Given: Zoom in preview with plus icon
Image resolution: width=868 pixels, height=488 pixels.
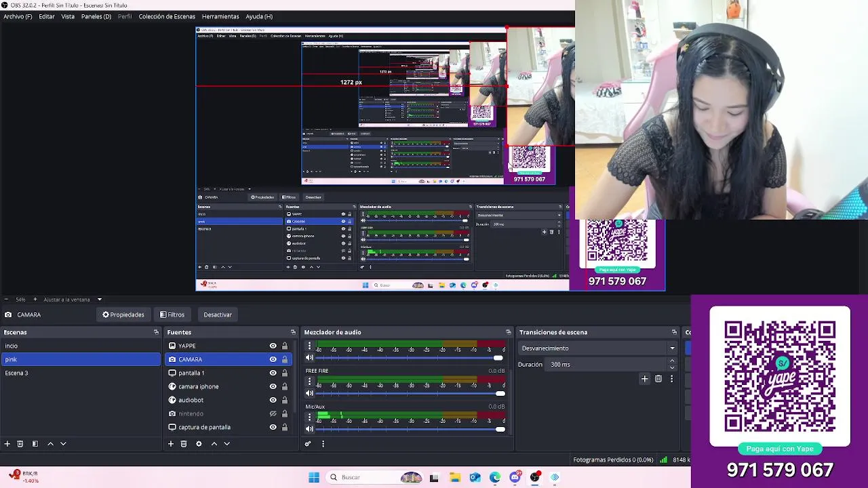Looking at the screenshot, I should pyautogui.click(x=35, y=300).
